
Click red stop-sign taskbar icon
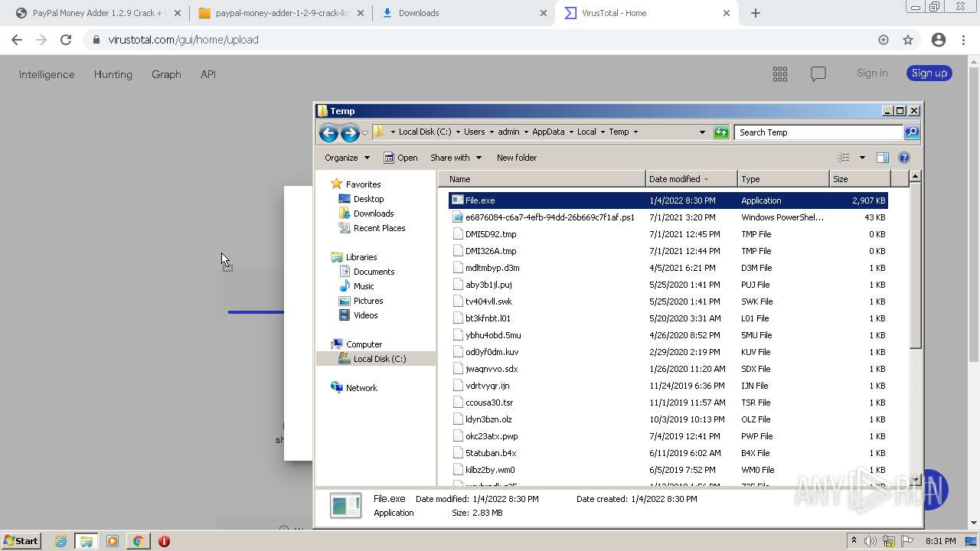(x=164, y=541)
